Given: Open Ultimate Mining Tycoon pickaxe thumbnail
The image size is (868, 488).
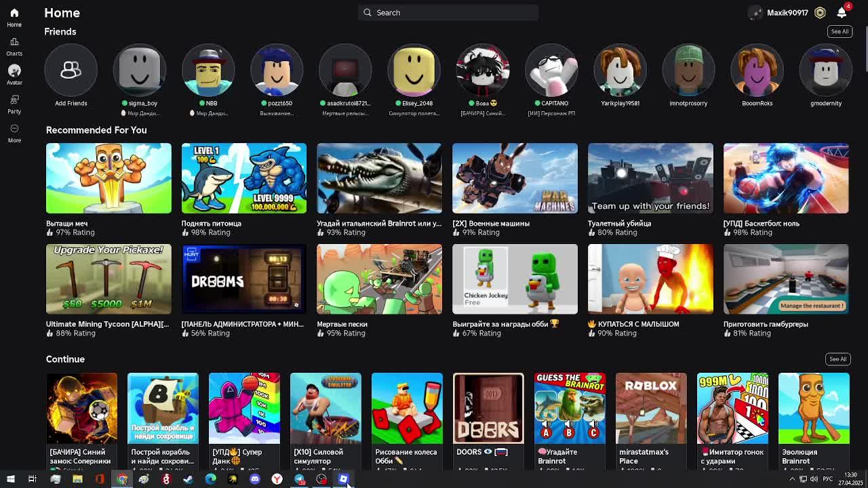Looking at the screenshot, I should (108, 279).
